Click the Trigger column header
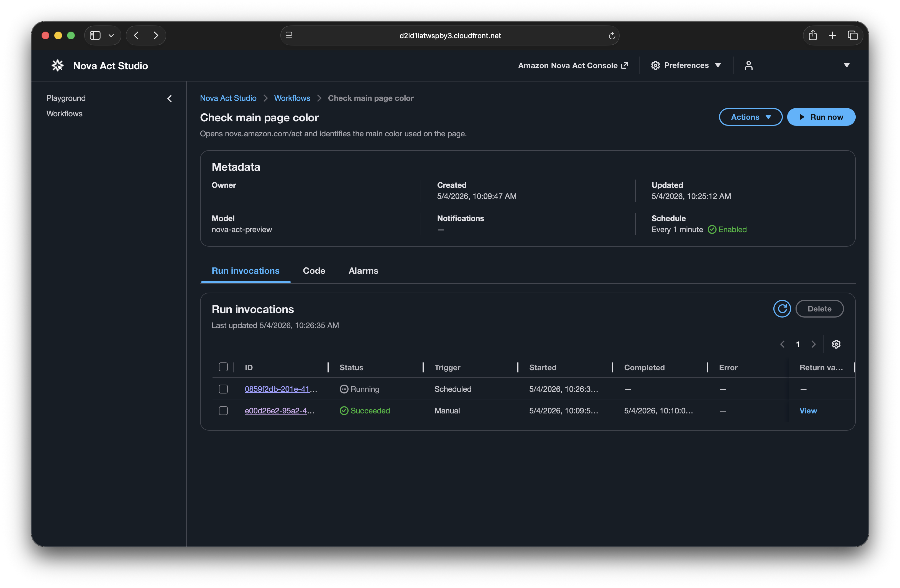 [x=447, y=367]
